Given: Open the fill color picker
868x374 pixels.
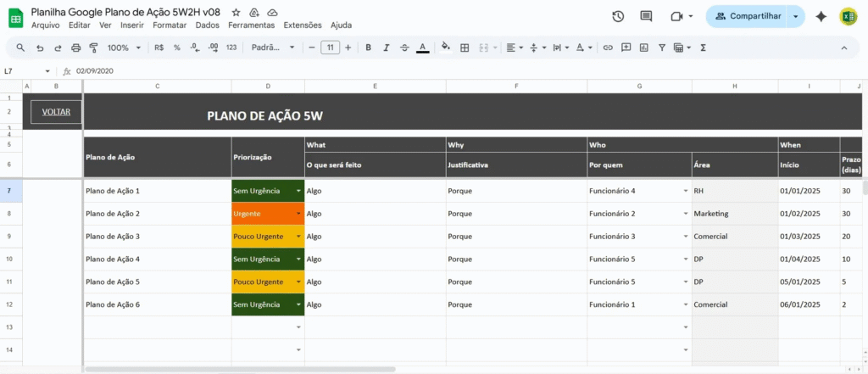Looking at the screenshot, I should pos(447,47).
